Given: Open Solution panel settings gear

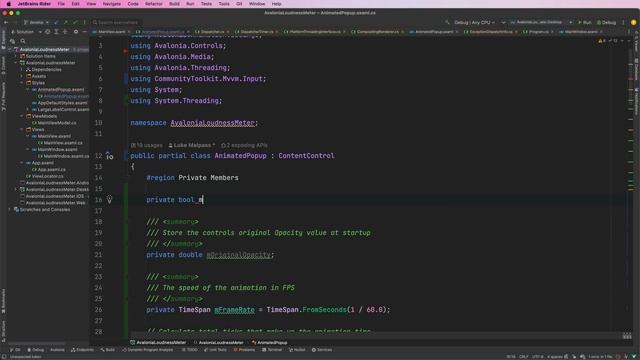Looking at the screenshot, I should pyautogui.click(x=76, y=31).
